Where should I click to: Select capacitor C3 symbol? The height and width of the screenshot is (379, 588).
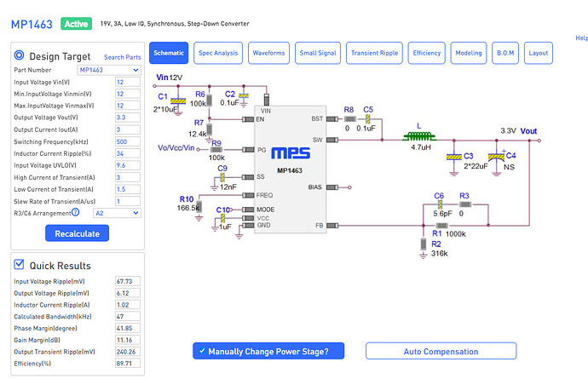(x=453, y=157)
